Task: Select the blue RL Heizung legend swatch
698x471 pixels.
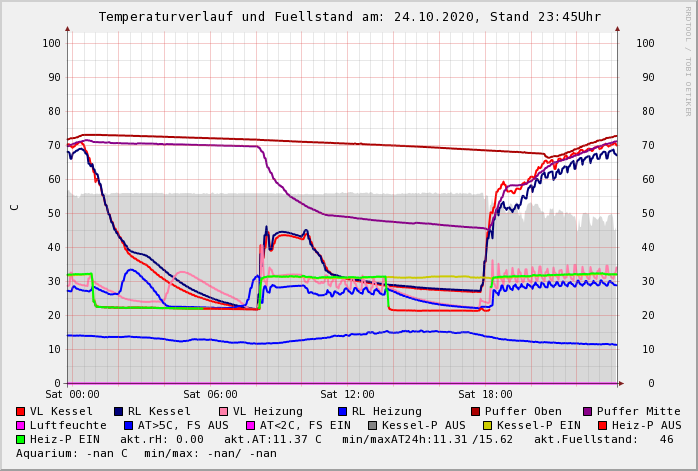Action: [342, 412]
